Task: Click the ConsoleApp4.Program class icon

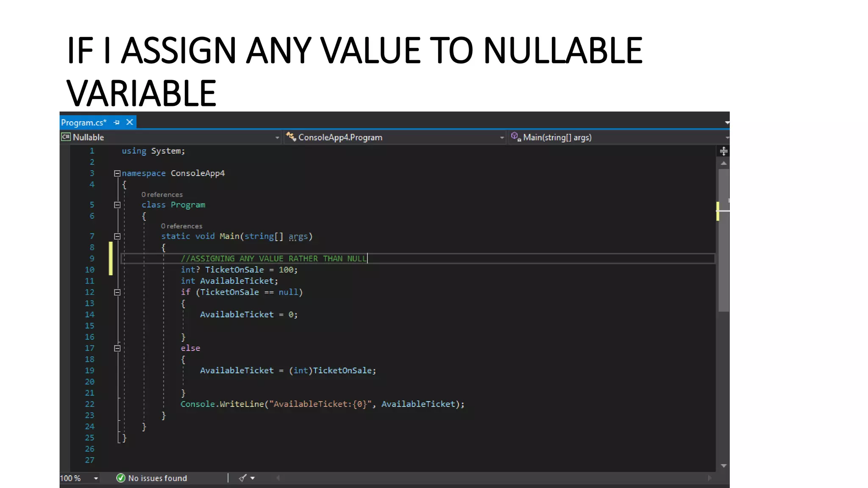Action: click(291, 136)
